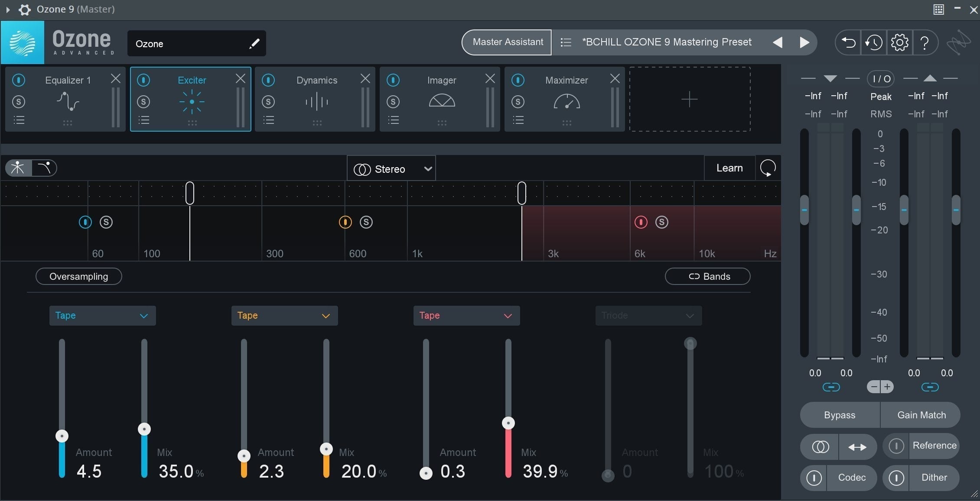Solo the Imager module with its S icon
Screen dimensions: 980x501
(393, 101)
